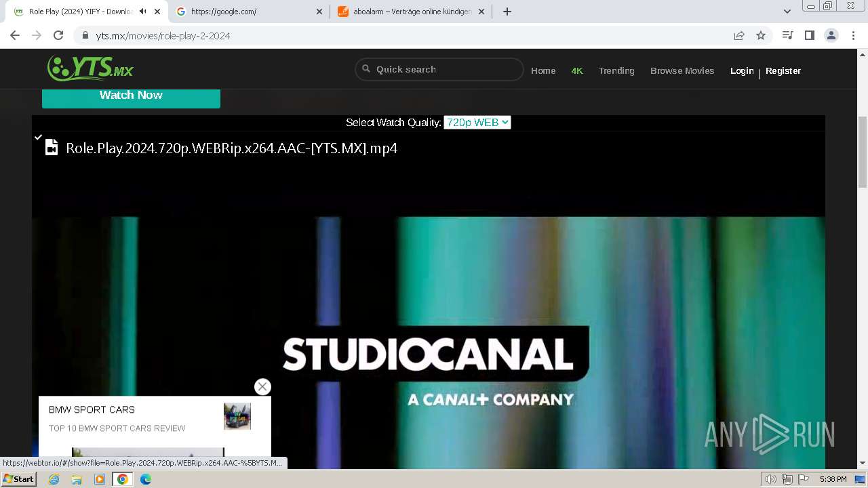Click the Login link
Viewport: 868px width, 488px height.
point(742,70)
